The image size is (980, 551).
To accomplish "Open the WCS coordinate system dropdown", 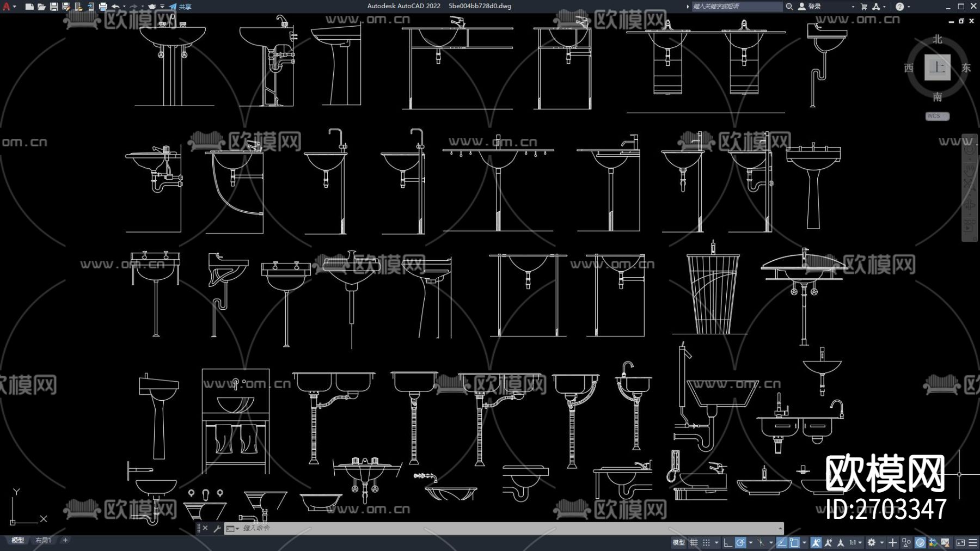I will click(938, 116).
